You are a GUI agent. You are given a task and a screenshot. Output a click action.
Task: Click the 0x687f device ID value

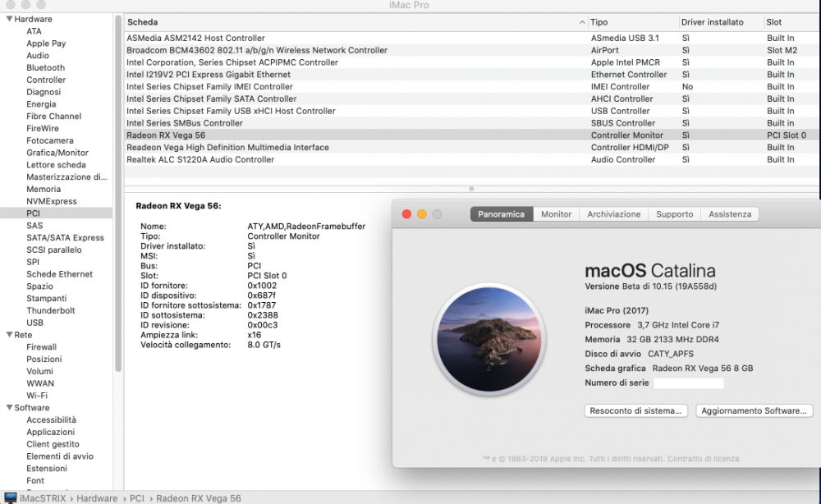(261, 296)
